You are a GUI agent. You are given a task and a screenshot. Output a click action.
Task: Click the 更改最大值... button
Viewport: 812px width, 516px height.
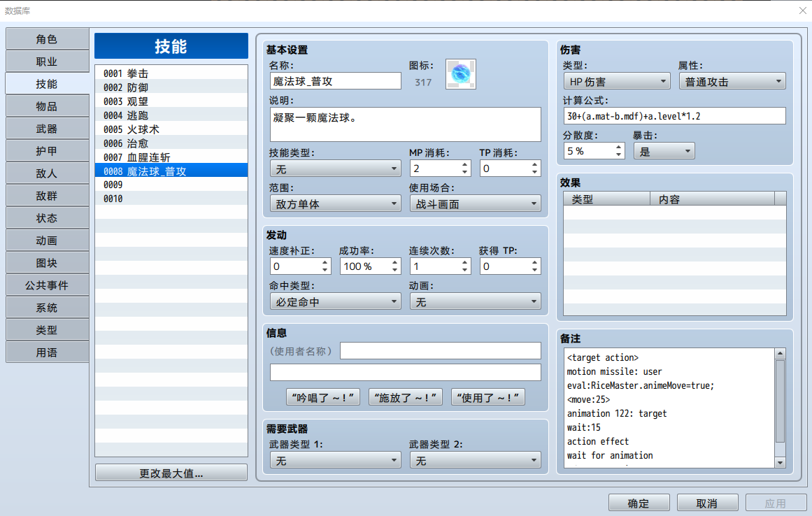[171, 473]
